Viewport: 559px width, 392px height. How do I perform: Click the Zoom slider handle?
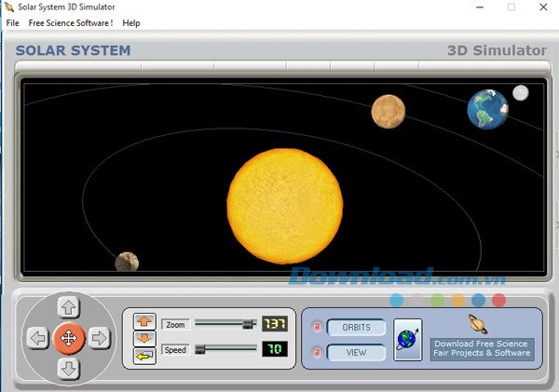(248, 324)
